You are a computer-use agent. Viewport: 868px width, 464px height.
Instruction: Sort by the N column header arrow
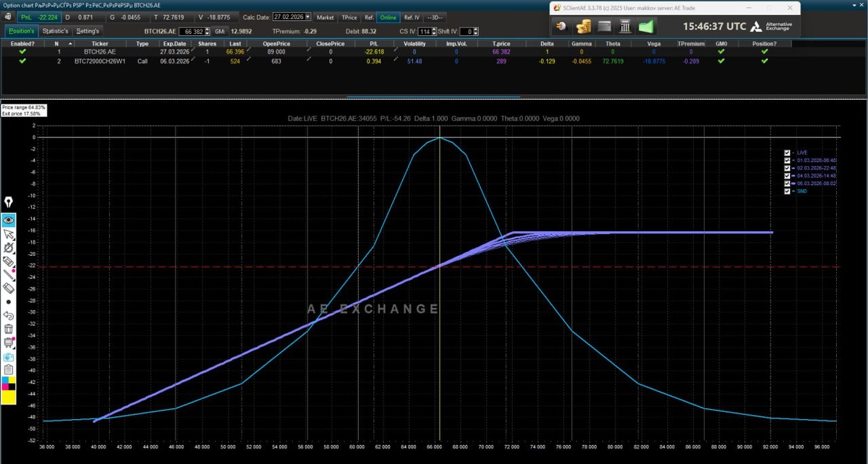(70, 43)
